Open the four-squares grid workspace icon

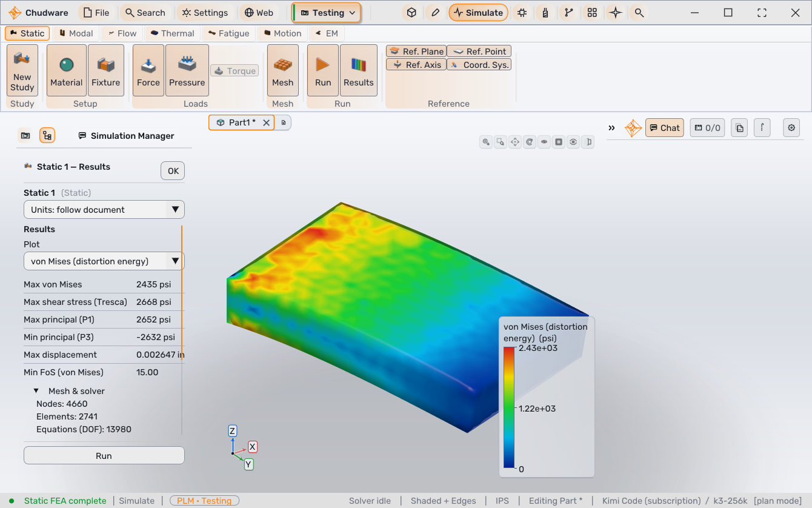pos(592,13)
